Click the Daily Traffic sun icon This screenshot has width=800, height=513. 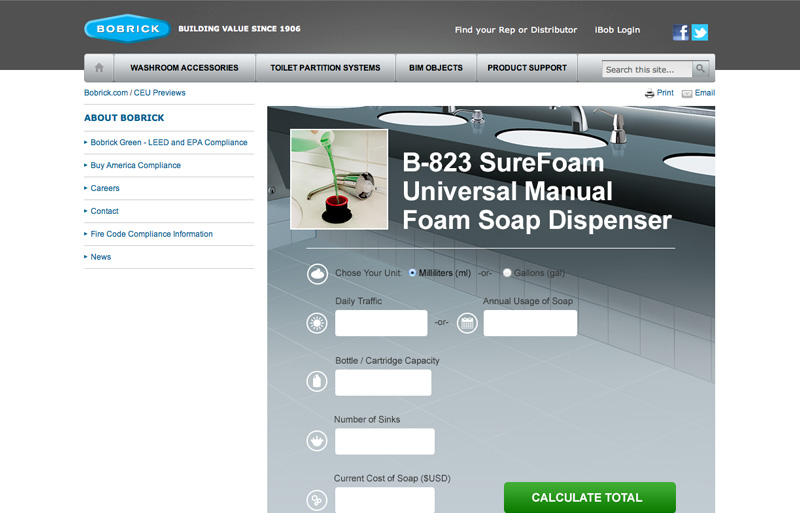(x=317, y=323)
